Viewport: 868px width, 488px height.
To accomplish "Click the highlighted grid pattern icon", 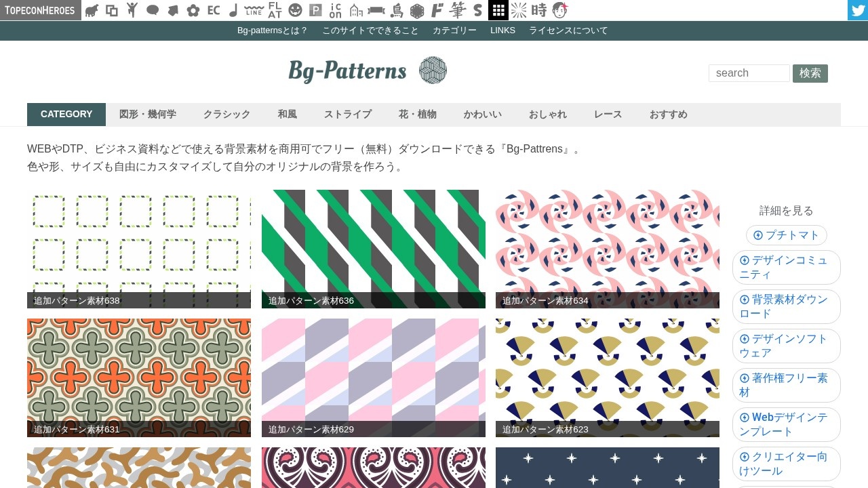I will coord(498,10).
